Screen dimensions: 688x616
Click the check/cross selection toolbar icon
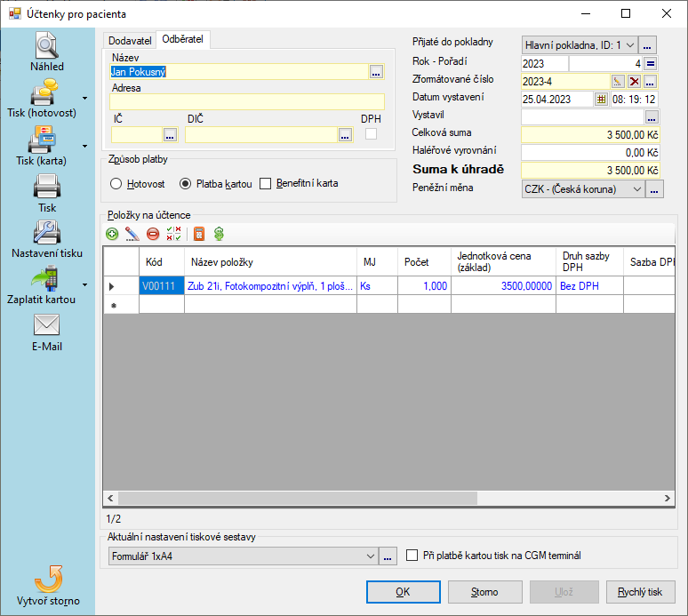(x=173, y=234)
